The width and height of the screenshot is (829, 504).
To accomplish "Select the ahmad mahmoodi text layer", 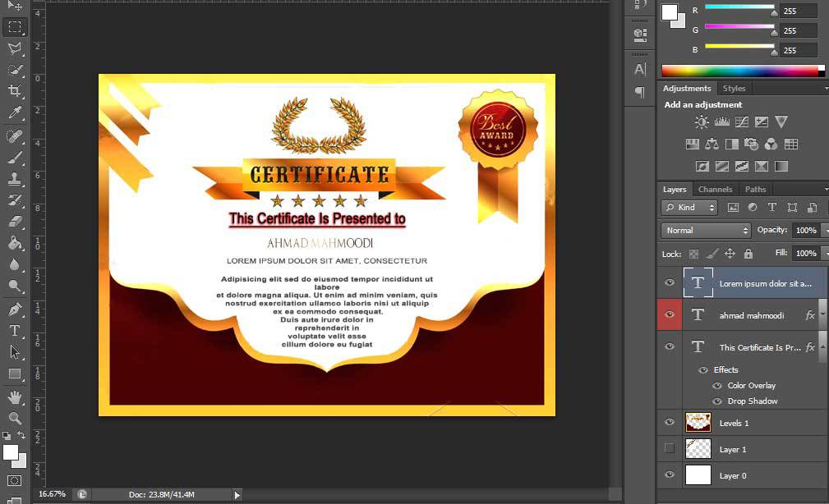I will pos(751,315).
